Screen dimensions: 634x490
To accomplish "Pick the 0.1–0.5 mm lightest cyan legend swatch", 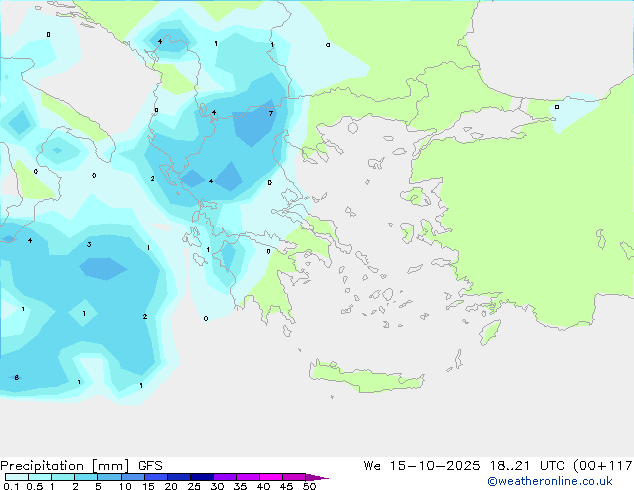I will tap(17, 477).
